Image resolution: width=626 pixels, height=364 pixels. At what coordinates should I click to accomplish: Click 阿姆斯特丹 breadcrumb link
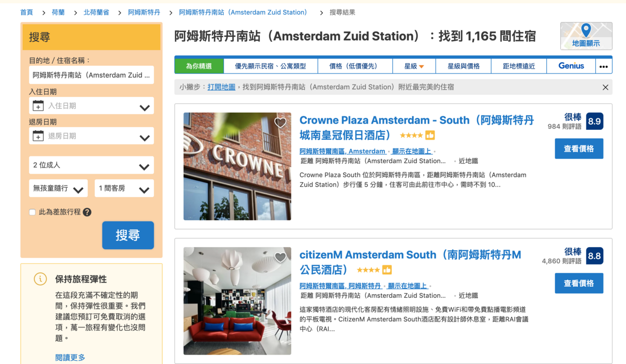tap(144, 12)
